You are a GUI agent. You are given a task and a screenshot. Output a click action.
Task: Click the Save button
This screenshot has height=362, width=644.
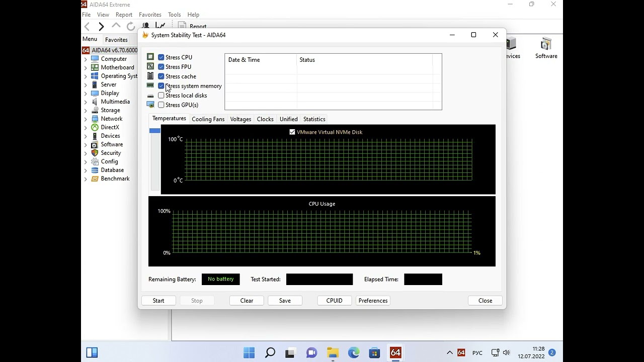pyautogui.click(x=285, y=301)
